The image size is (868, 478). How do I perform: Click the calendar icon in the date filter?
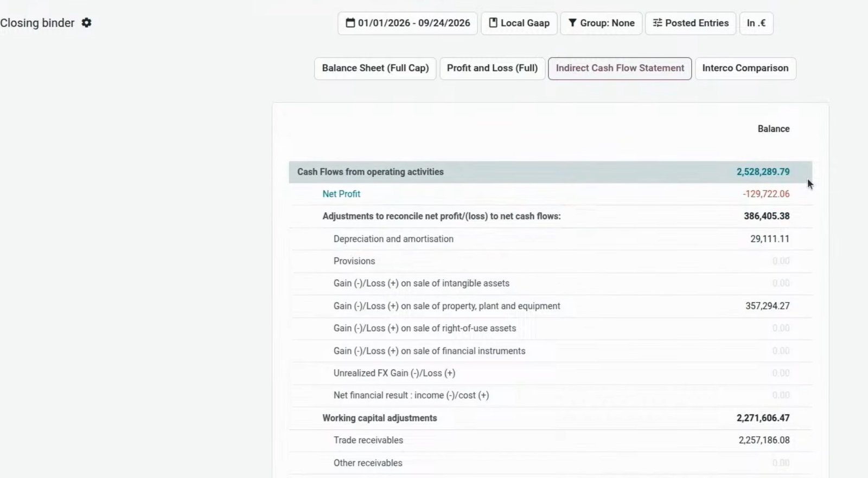350,23
